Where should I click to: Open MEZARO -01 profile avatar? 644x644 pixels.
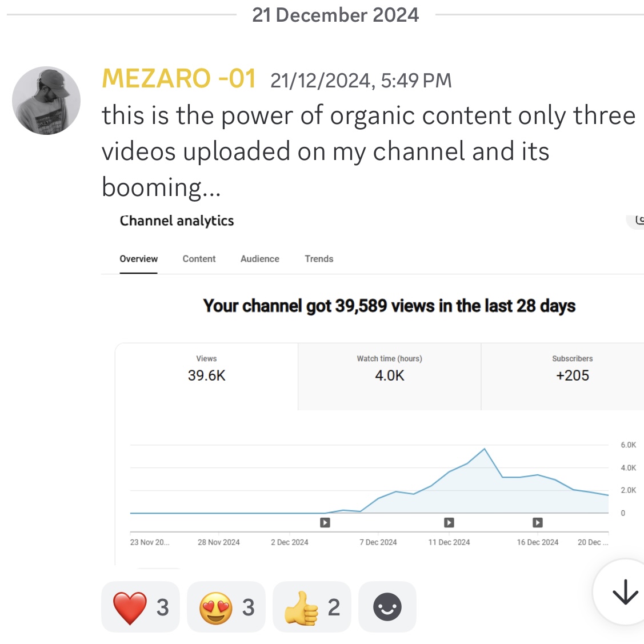46,101
